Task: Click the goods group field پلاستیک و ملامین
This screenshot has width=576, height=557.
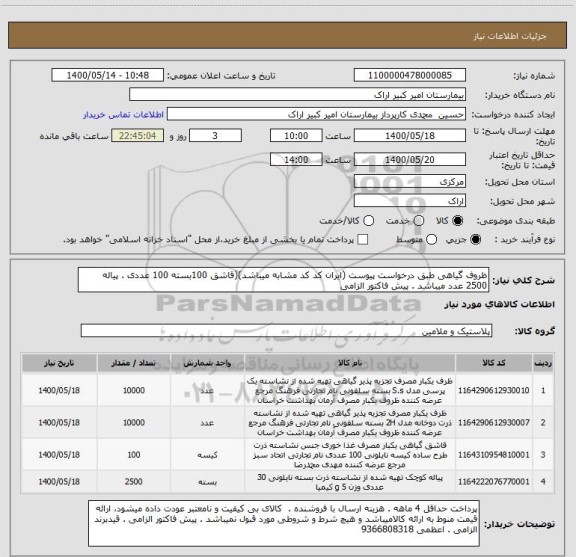Action: pos(286,331)
